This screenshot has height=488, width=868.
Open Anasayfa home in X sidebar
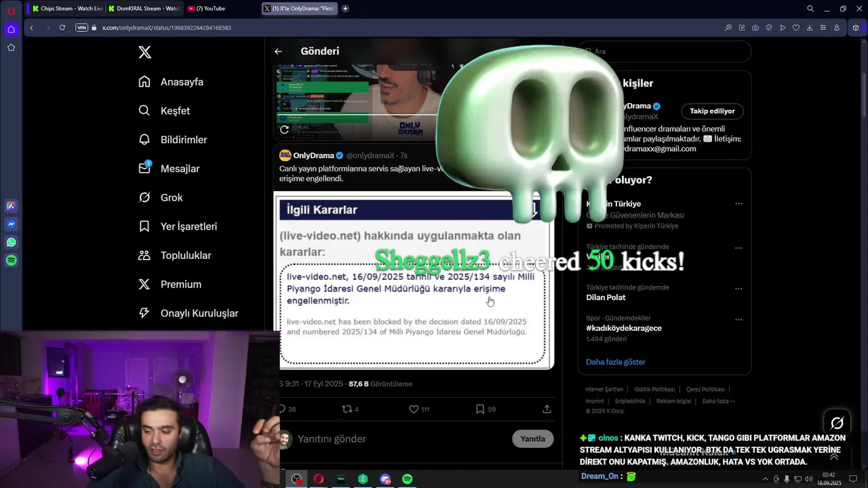[171, 82]
